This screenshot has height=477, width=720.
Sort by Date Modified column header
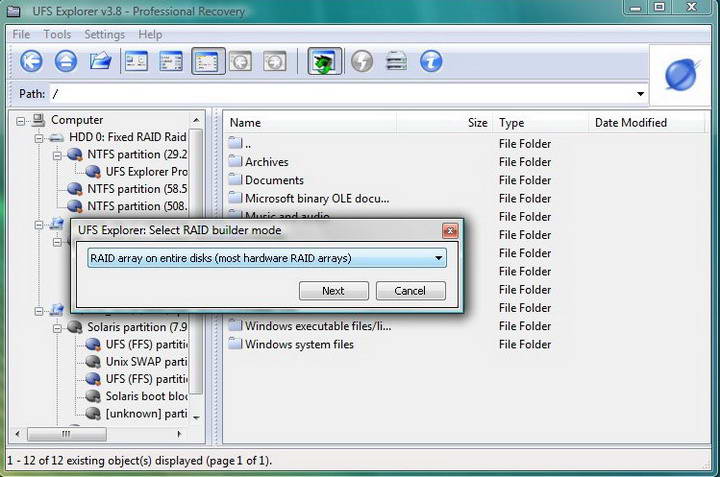(x=647, y=123)
